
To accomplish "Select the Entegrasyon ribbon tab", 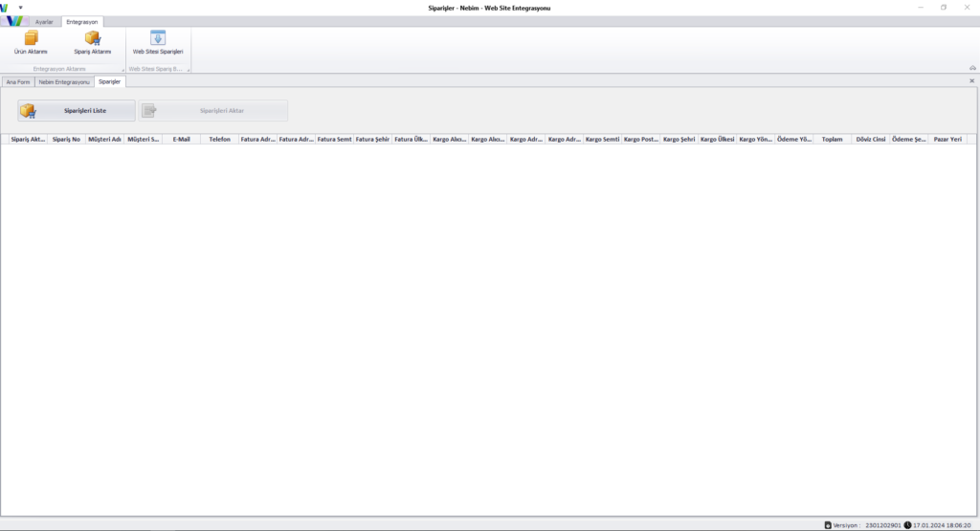I will [80, 21].
